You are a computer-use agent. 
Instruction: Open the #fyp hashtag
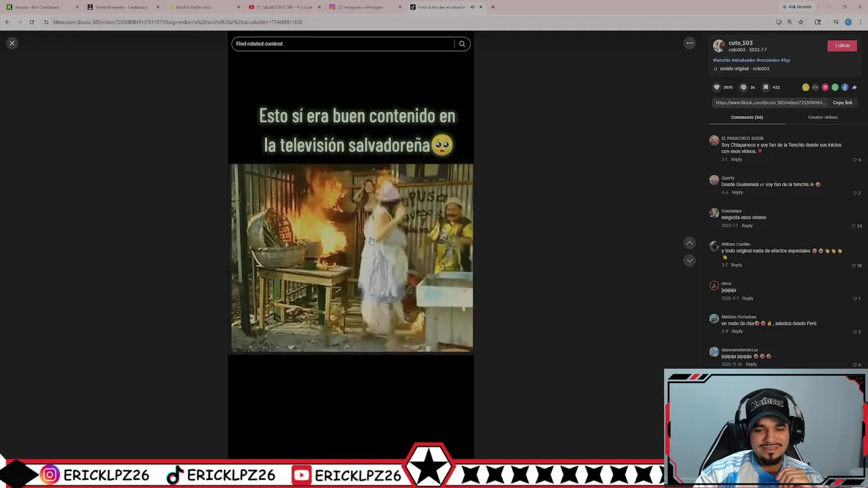coord(785,60)
